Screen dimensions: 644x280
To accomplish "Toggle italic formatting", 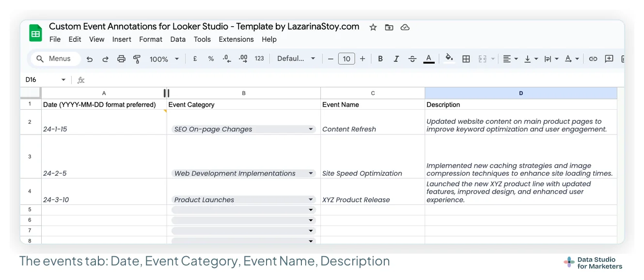I will [x=396, y=59].
